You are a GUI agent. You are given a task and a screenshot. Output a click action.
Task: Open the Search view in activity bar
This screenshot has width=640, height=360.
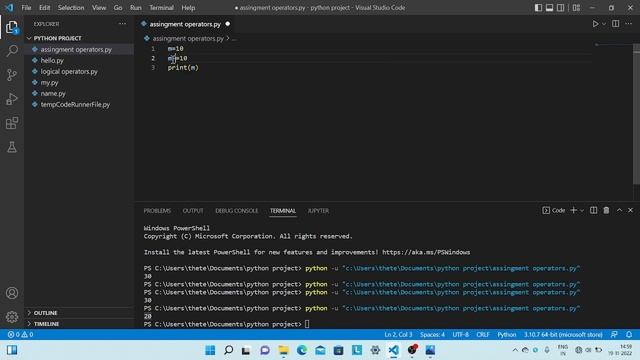[12, 51]
